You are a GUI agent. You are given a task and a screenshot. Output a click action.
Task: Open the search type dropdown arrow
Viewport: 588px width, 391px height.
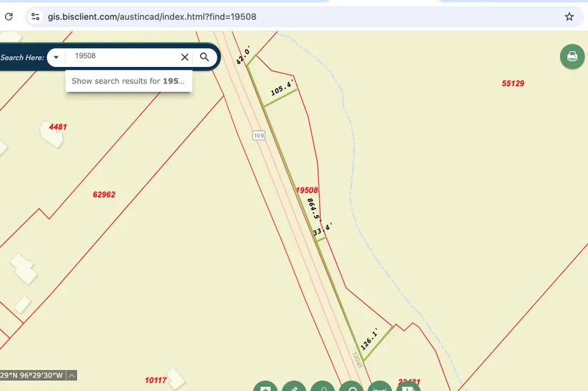click(x=56, y=57)
